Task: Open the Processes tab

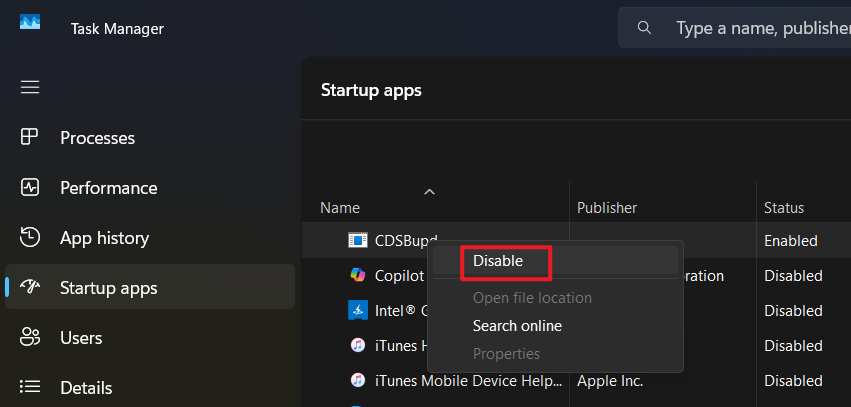Action: pyautogui.click(x=150, y=137)
